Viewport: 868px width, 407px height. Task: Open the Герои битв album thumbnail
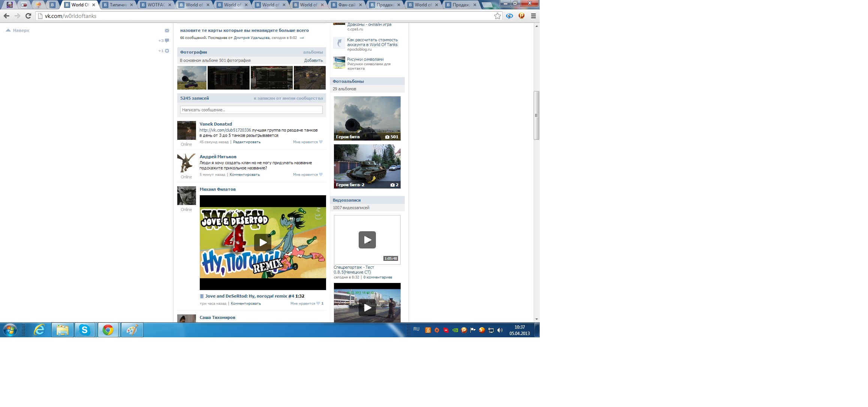[367, 118]
